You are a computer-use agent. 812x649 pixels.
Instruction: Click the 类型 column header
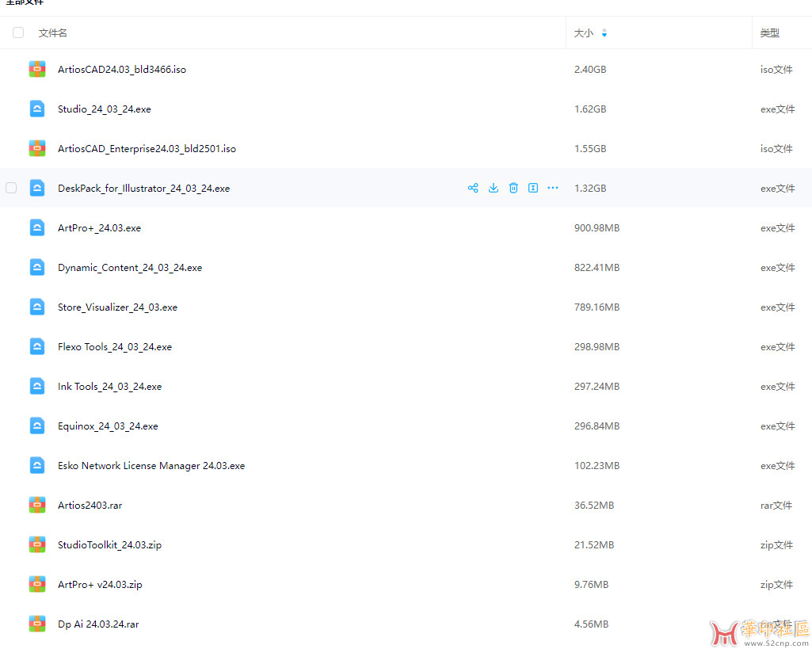click(769, 33)
